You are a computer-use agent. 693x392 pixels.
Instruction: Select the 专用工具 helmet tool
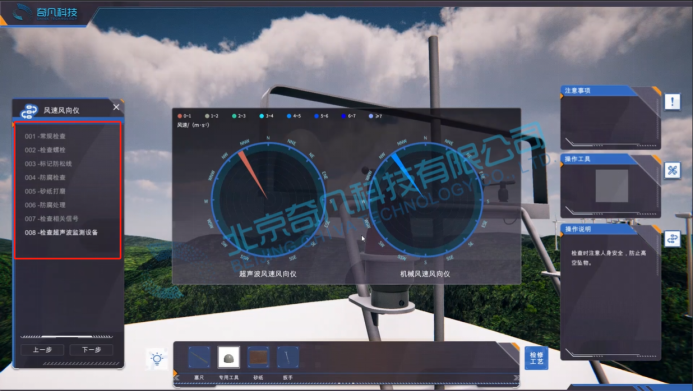pyautogui.click(x=229, y=357)
